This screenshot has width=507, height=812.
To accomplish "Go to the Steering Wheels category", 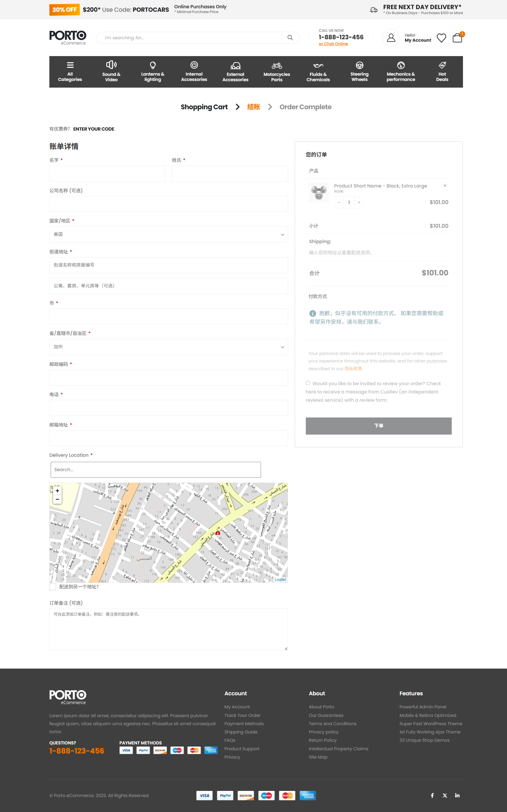I will point(359,72).
